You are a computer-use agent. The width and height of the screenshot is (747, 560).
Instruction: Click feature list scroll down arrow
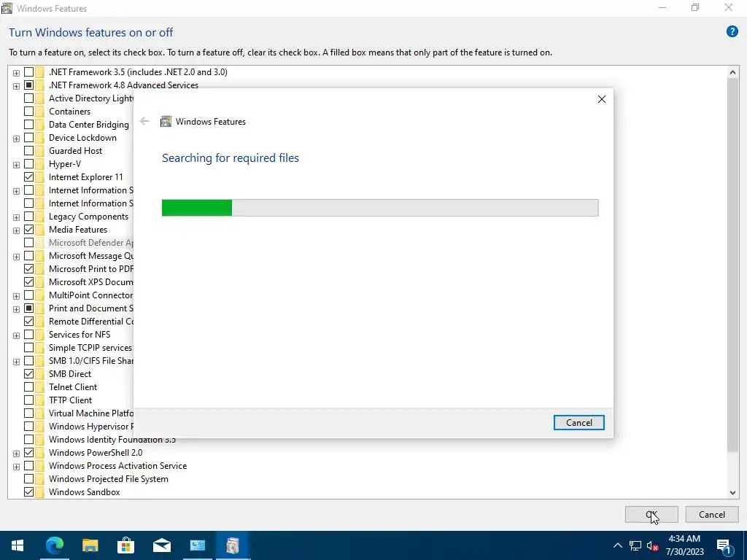[x=732, y=493]
